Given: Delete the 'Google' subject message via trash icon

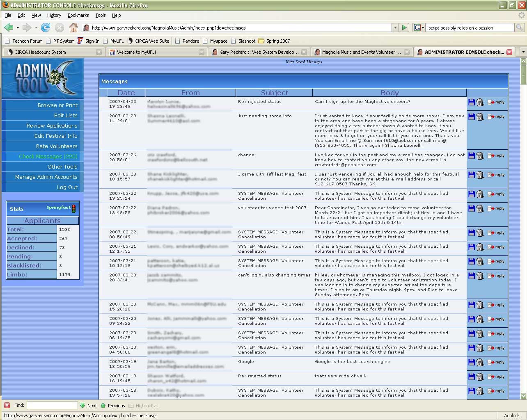Looking at the screenshot, I should click(x=480, y=363).
